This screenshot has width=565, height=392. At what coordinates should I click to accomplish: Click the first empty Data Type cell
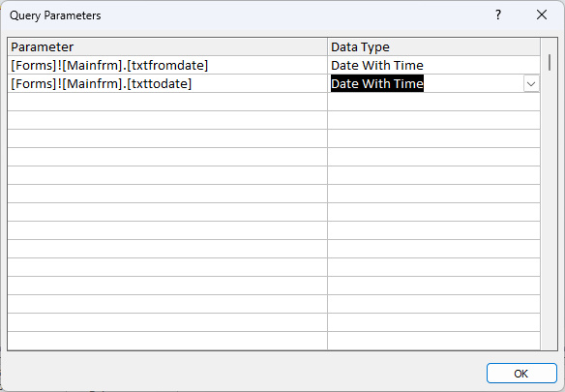click(433, 102)
